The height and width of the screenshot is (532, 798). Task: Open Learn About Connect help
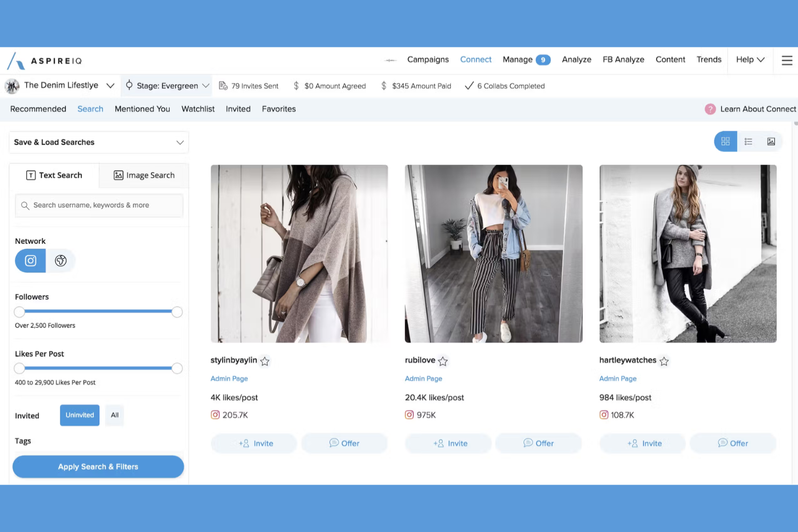(752, 109)
